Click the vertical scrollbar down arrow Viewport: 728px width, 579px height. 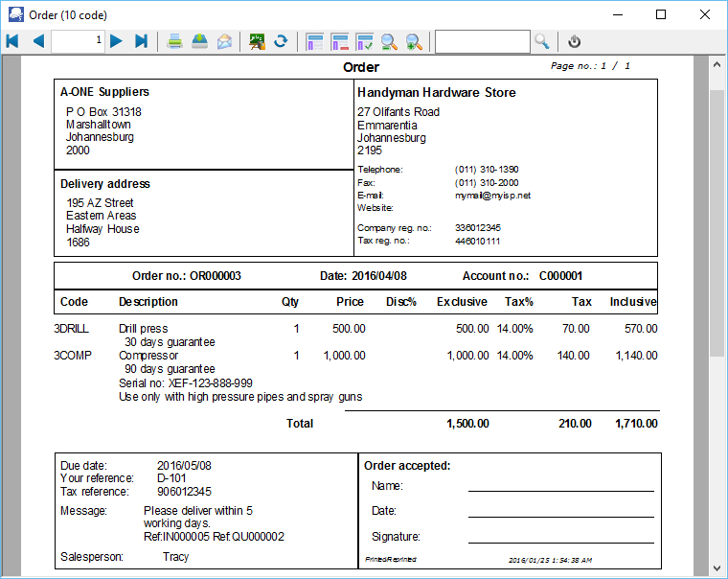(717, 567)
